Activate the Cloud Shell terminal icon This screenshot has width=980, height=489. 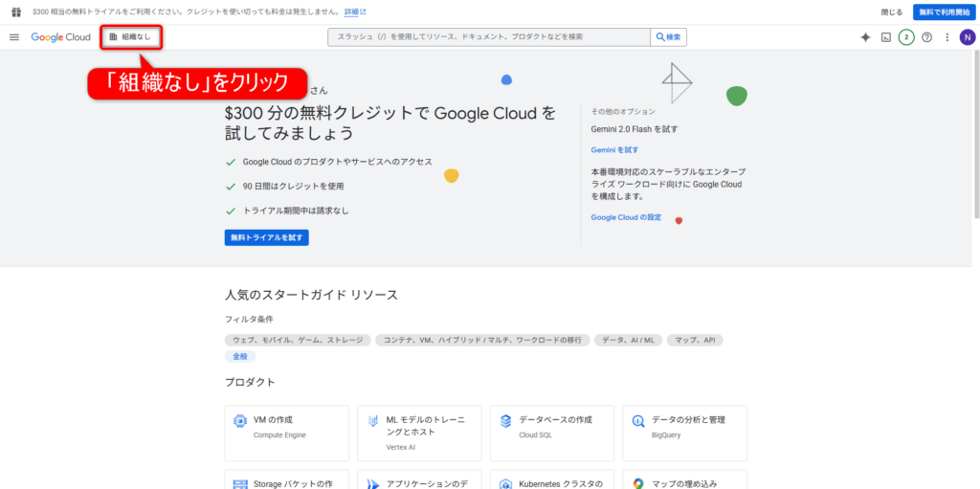[886, 37]
